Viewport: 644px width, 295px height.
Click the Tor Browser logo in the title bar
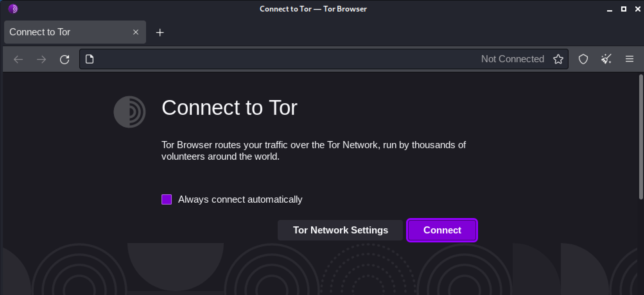(x=13, y=9)
